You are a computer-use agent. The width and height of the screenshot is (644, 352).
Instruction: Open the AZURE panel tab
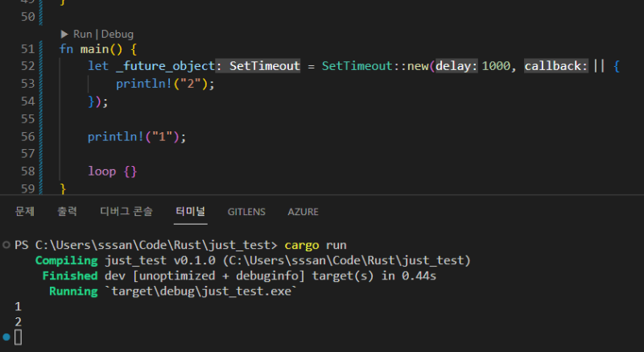click(x=303, y=212)
